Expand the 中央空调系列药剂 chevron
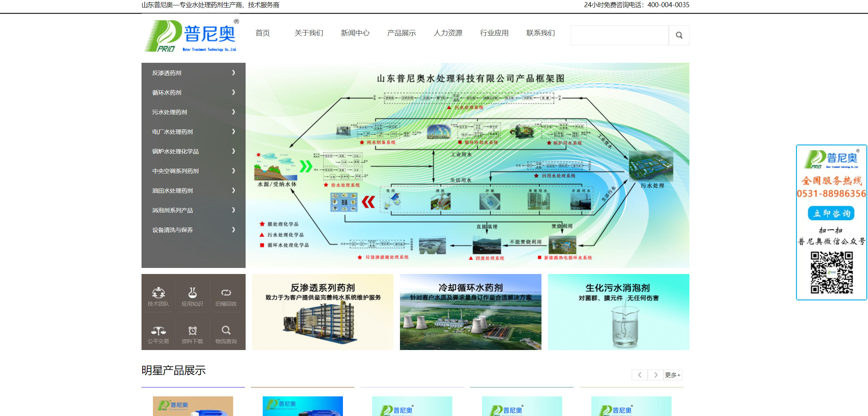The height and width of the screenshot is (416, 868). 233,171
